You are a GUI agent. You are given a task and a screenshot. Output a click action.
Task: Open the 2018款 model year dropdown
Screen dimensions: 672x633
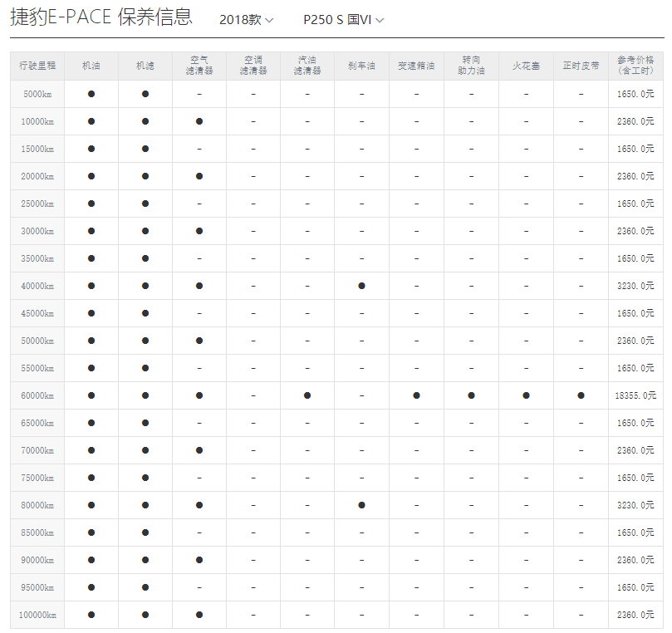click(246, 20)
